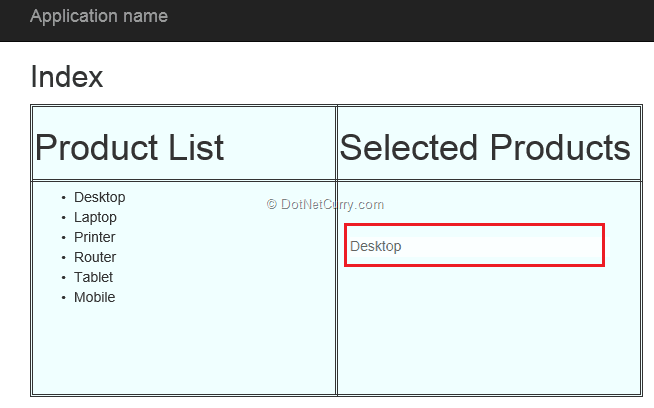Select Router in the Product List

(95, 257)
